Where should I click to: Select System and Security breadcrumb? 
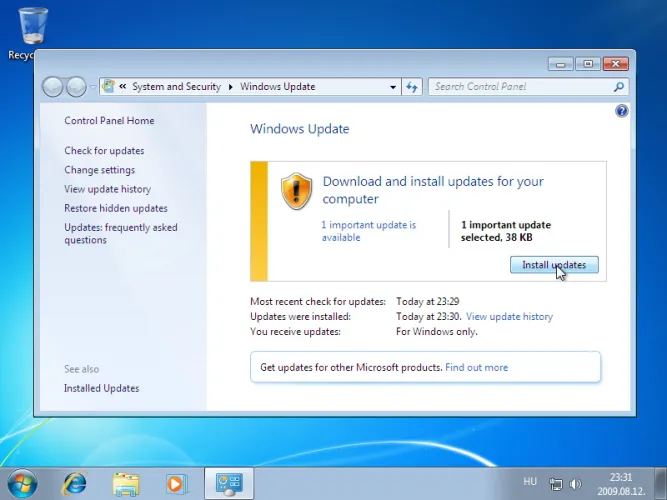click(177, 86)
